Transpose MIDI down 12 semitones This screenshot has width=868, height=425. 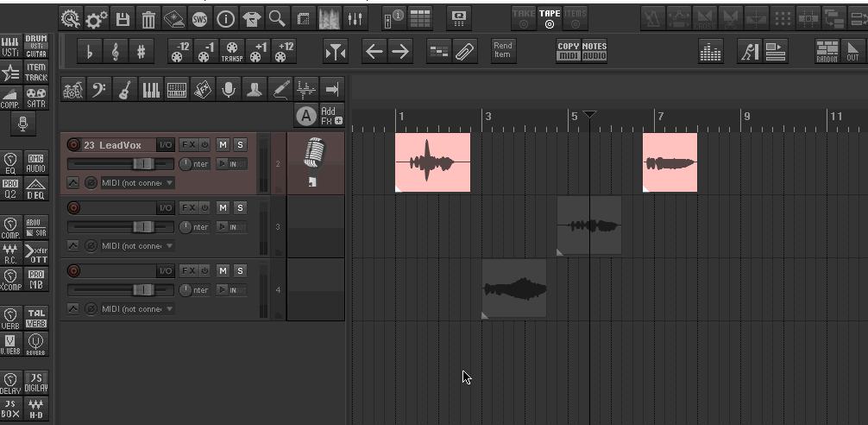click(179, 52)
